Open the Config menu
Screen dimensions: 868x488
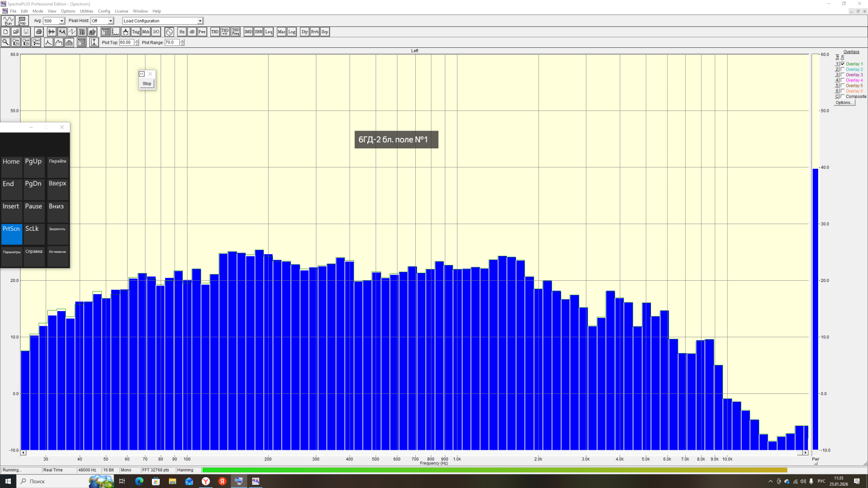coord(104,11)
